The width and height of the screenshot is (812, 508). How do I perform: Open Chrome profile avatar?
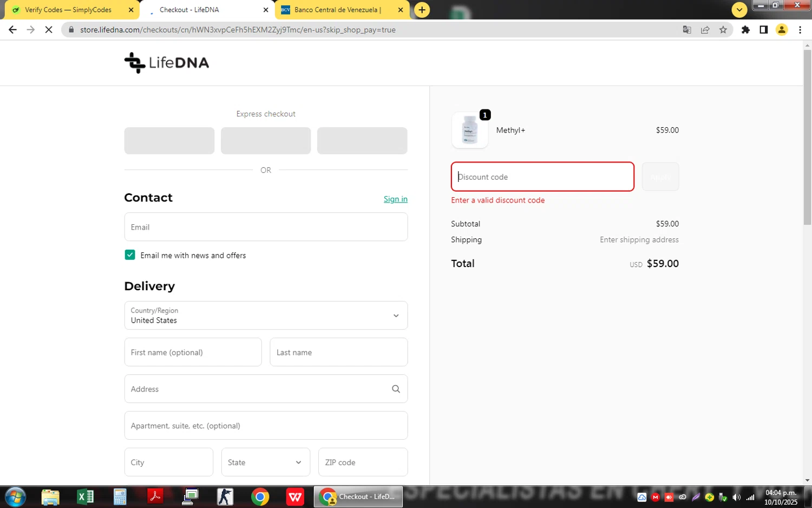click(782, 30)
